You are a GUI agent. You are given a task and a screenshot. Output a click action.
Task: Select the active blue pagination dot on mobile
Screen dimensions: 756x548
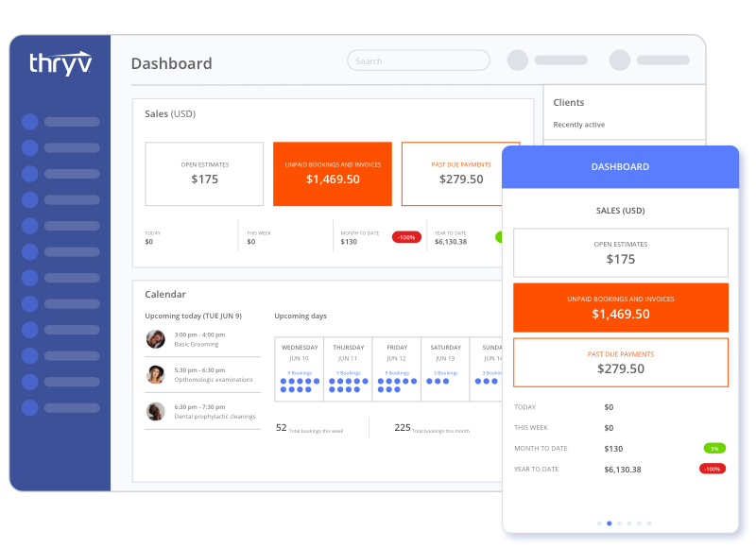[610, 523]
